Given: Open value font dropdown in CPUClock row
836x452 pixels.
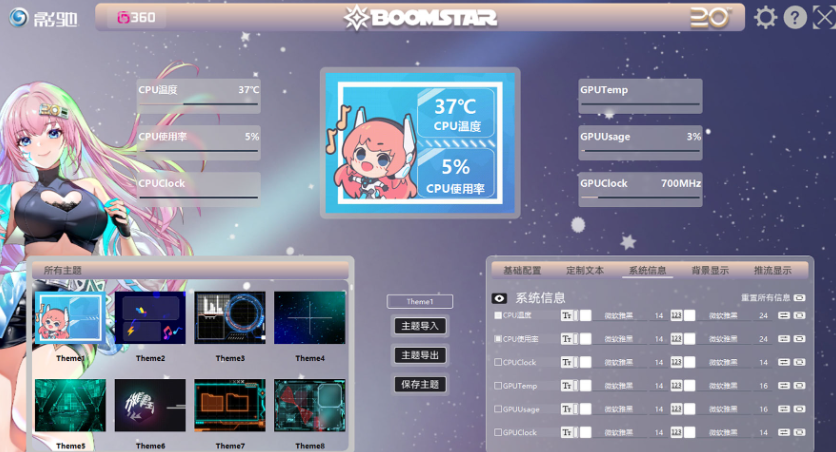Looking at the screenshot, I should (723, 362).
